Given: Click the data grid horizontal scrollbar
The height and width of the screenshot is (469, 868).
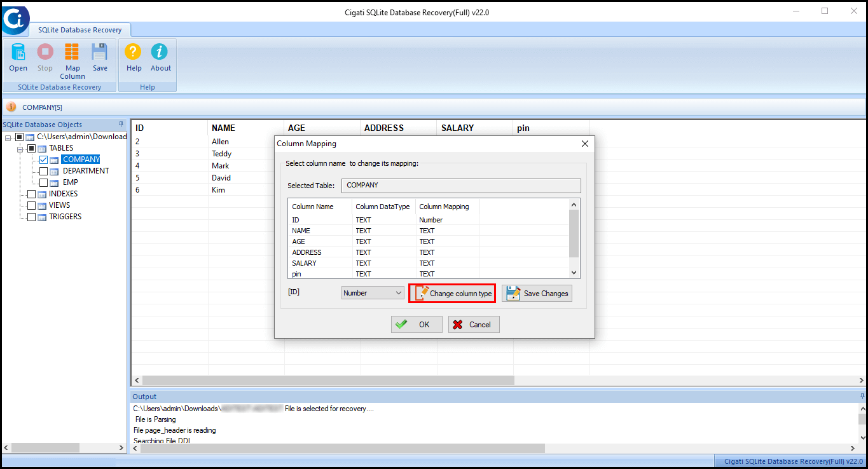Looking at the screenshot, I should (327, 380).
